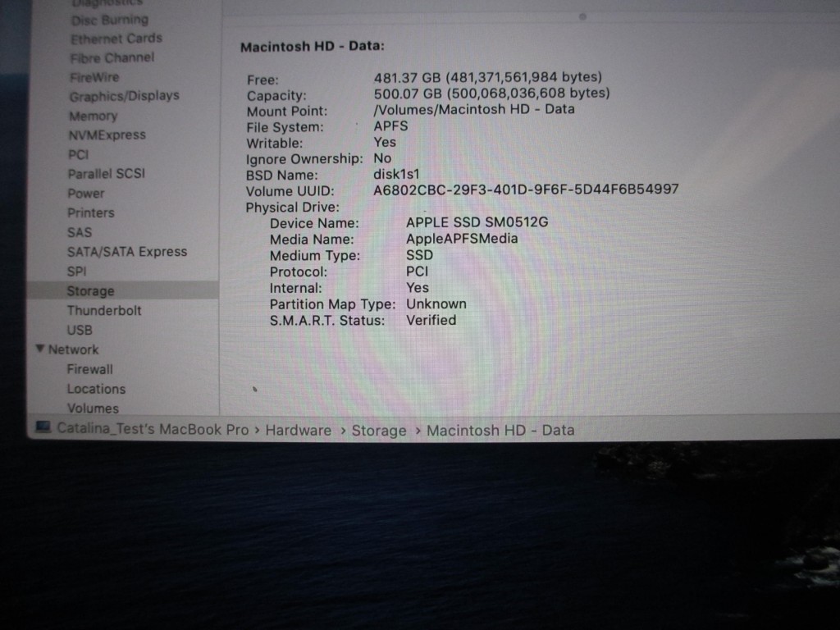
Task: Click the MacBook Pro computer icon in path bar
Action: coord(43,427)
